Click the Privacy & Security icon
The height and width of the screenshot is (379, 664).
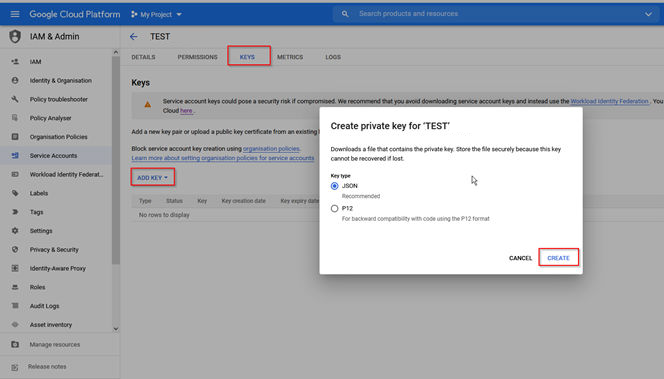pyautogui.click(x=15, y=249)
